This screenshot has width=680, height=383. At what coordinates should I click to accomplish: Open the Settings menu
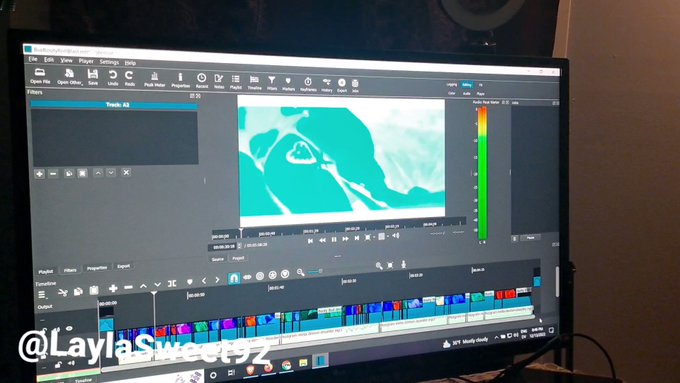pyautogui.click(x=109, y=62)
